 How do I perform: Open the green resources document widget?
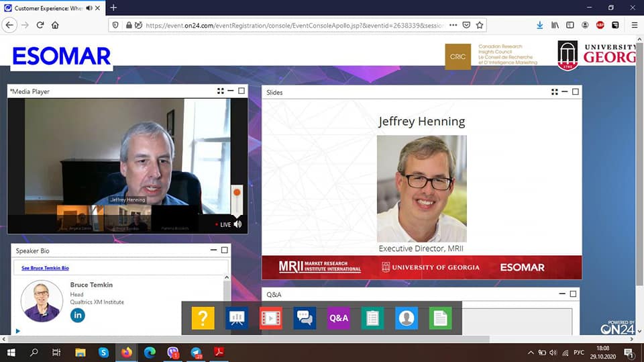(440, 318)
